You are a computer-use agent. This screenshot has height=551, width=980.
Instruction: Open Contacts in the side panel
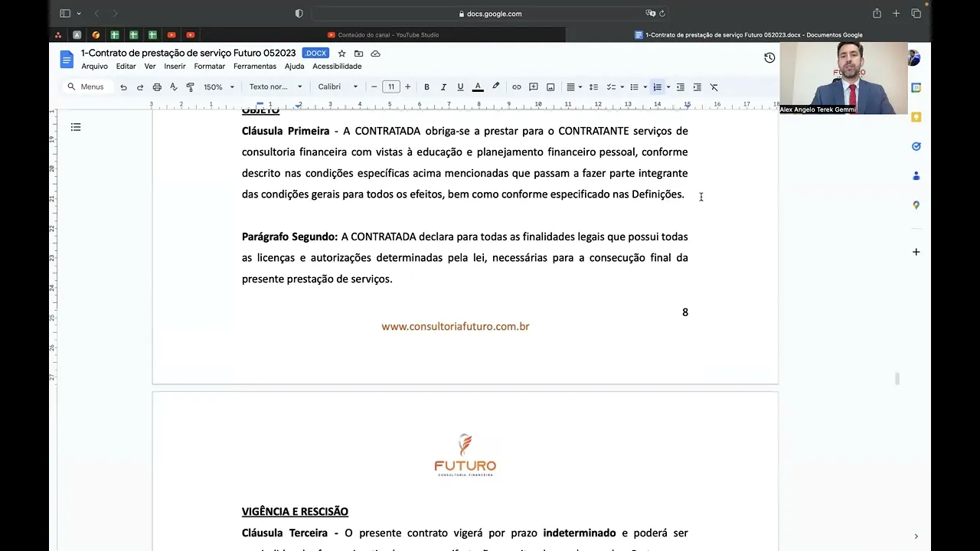point(916,176)
